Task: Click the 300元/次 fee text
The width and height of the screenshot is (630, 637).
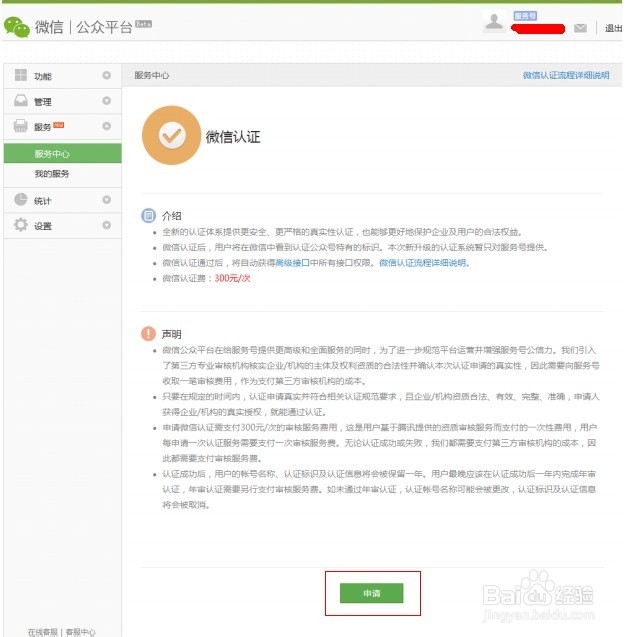Action: click(x=232, y=278)
